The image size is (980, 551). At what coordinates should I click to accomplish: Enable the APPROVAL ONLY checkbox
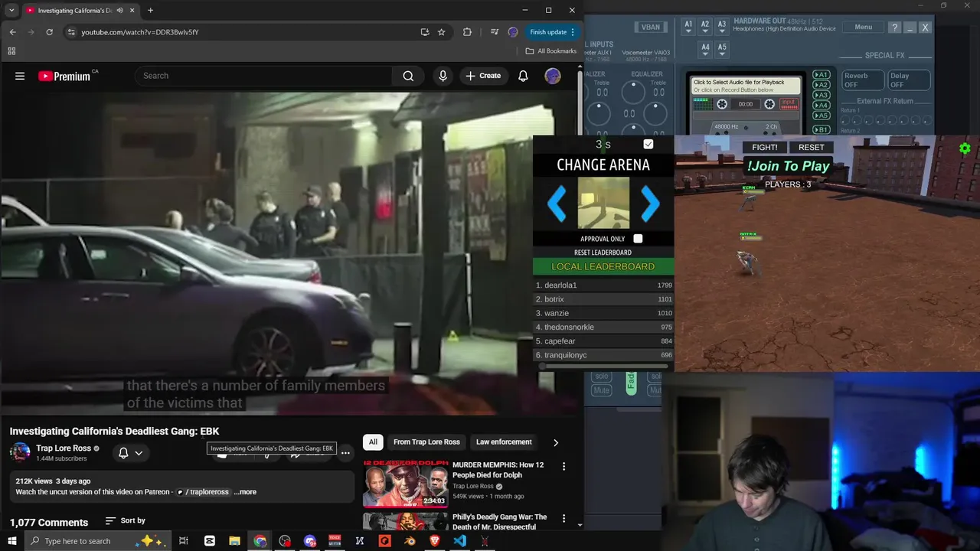click(x=638, y=239)
